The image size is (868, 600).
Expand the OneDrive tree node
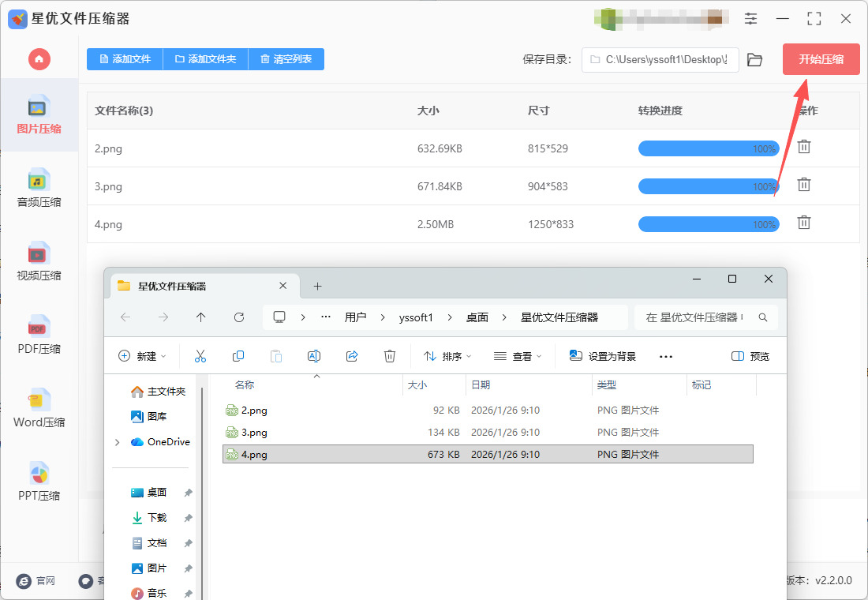118,442
